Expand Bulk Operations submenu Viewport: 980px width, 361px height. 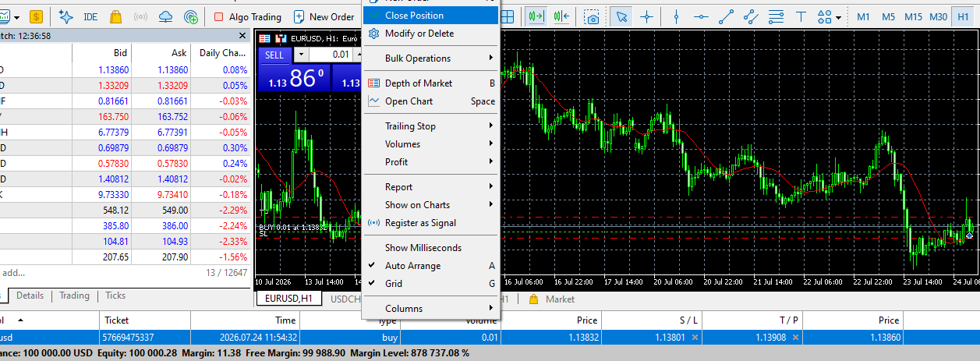[x=431, y=58]
